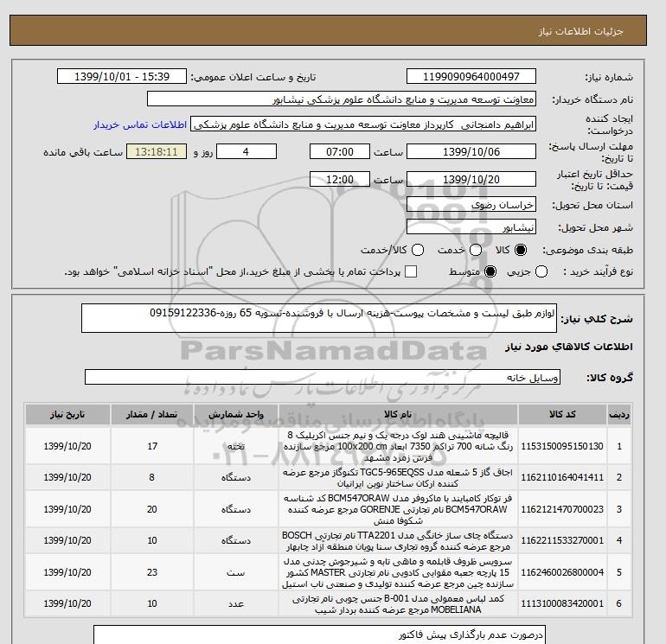Select the متوسط purchase type radio

490,271
